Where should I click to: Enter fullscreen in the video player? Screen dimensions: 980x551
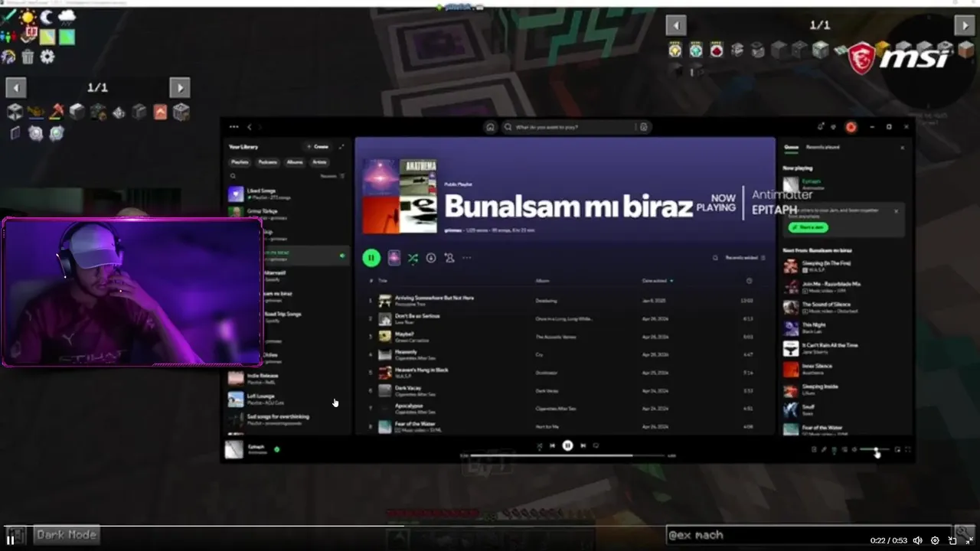pos(969,540)
